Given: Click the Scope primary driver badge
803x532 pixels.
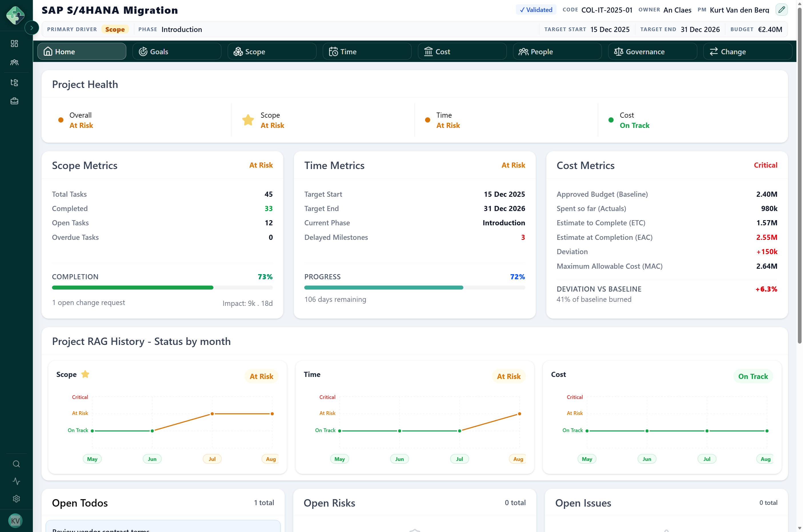Looking at the screenshot, I should (115, 29).
